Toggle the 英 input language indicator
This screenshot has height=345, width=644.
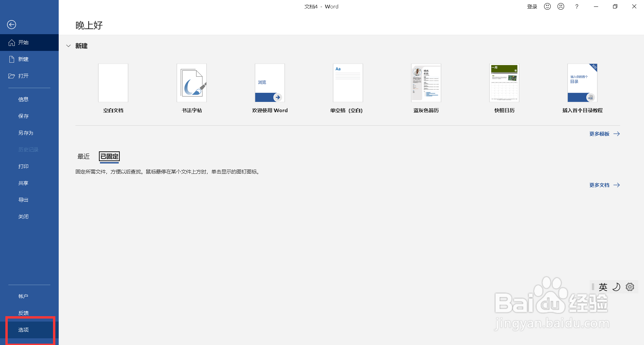[603, 287]
